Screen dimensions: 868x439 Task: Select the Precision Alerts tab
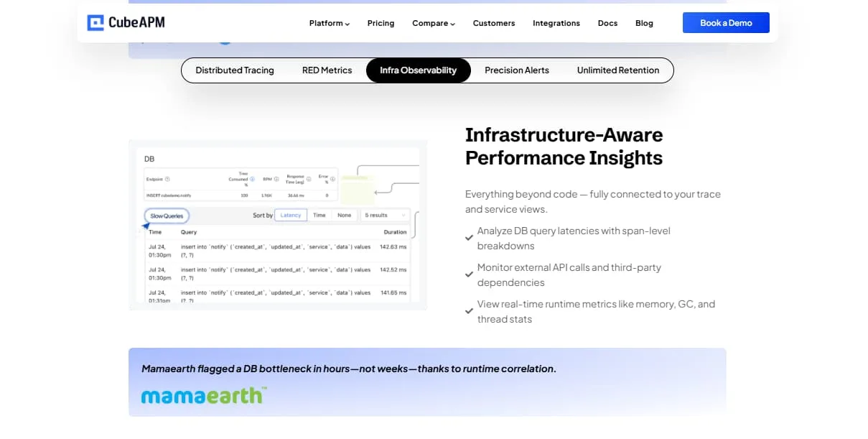coord(516,70)
